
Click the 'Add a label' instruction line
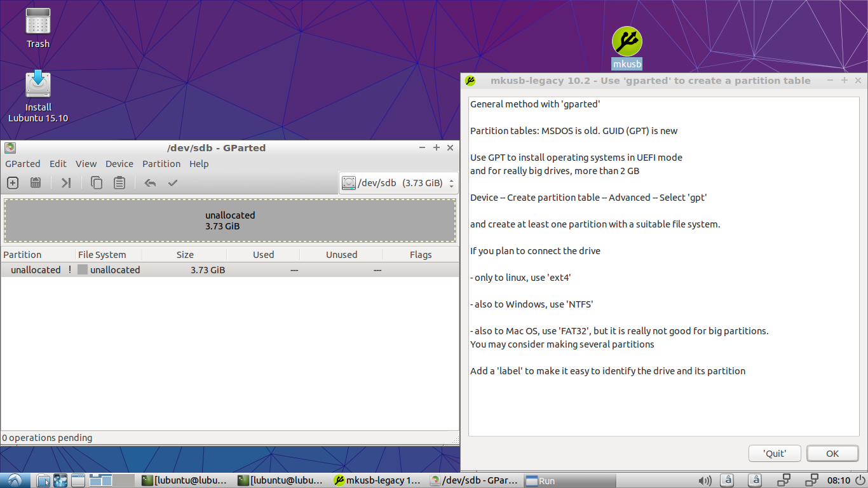tap(607, 371)
